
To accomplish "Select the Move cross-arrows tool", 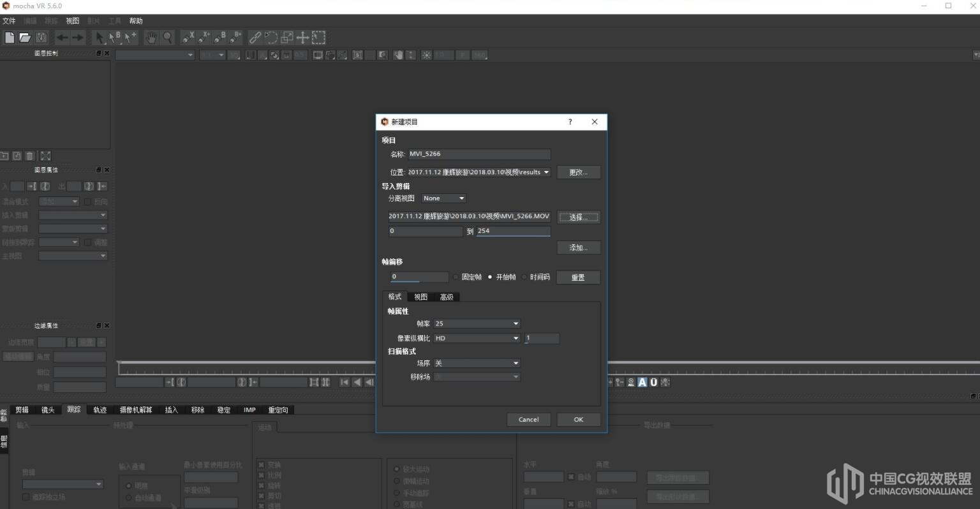I will 303,38.
